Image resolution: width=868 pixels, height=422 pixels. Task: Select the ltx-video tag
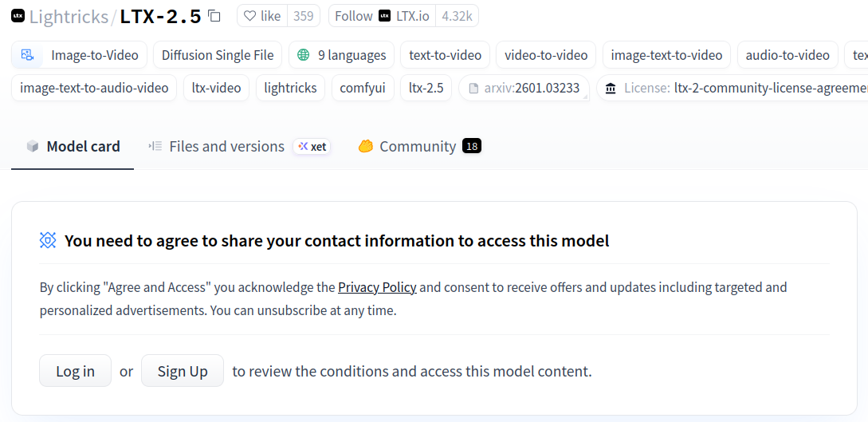217,88
